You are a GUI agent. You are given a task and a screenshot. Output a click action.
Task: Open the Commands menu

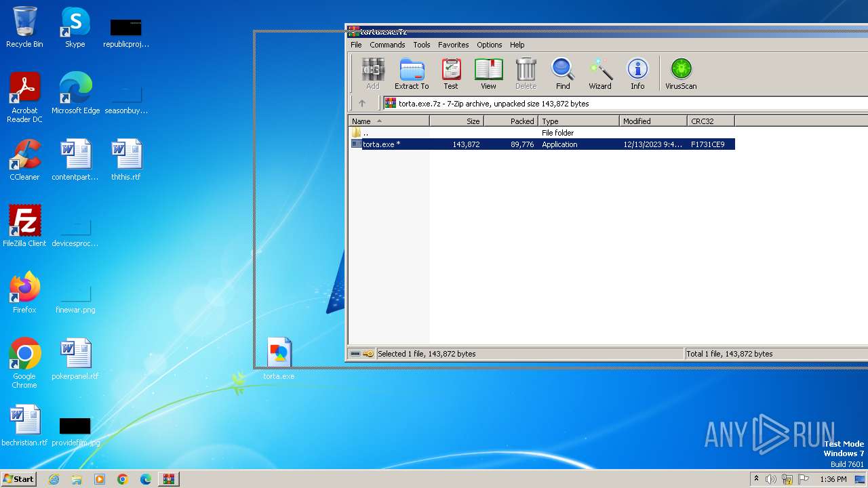point(387,45)
